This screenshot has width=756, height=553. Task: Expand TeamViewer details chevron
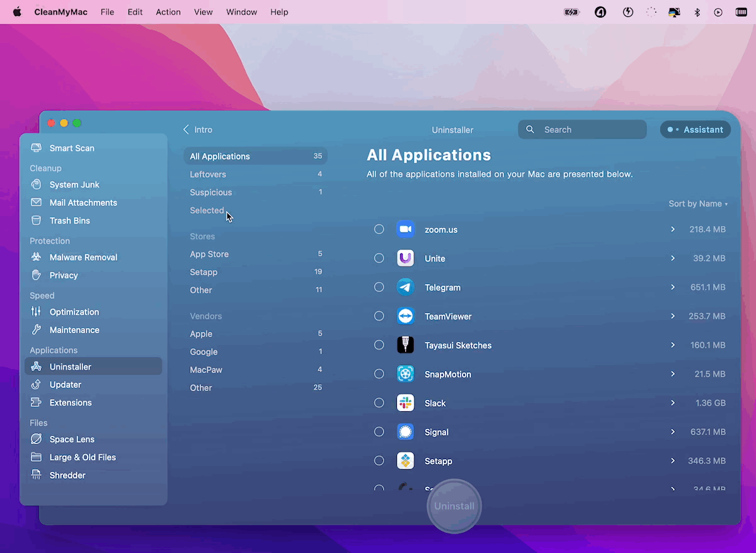(673, 316)
